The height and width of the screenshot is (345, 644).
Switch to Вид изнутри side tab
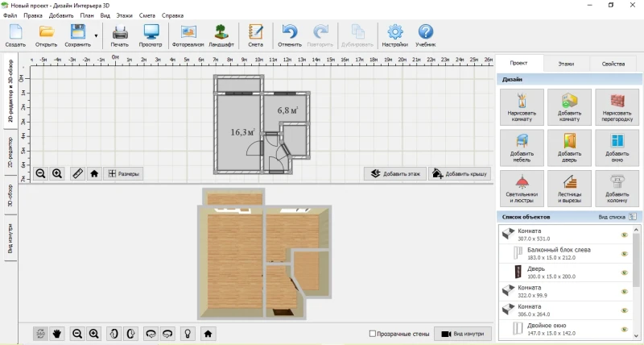pyautogui.click(x=10, y=238)
